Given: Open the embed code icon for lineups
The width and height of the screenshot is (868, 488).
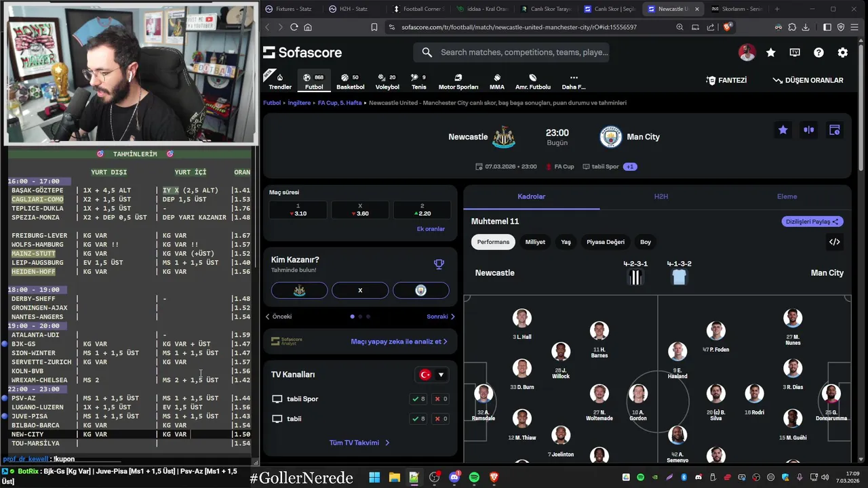Looking at the screenshot, I should pyautogui.click(x=835, y=242).
